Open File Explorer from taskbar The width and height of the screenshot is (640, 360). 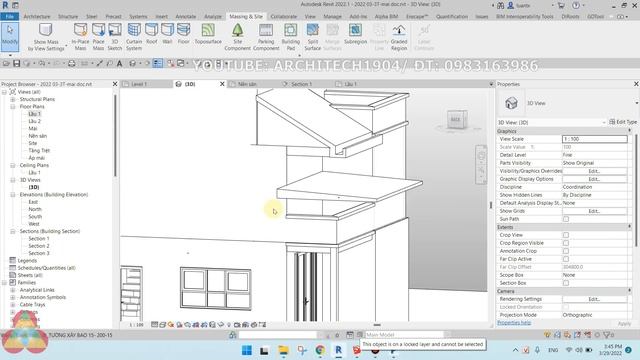click(x=283, y=350)
